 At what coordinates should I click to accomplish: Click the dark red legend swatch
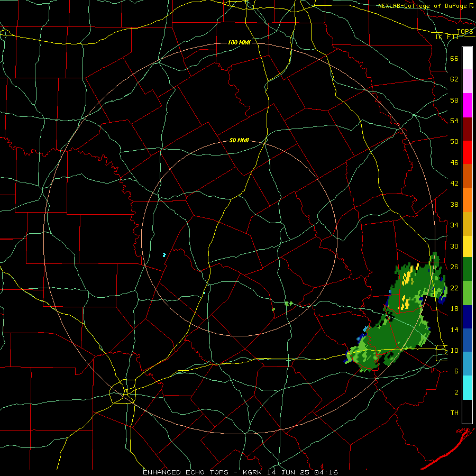pyautogui.click(x=467, y=129)
